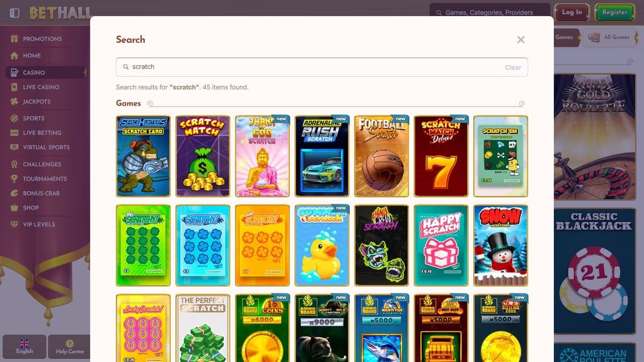The height and width of the screenshot is (362, 644).
Task: Click the Live Betting icon
Action: click(x=14, y=132)
